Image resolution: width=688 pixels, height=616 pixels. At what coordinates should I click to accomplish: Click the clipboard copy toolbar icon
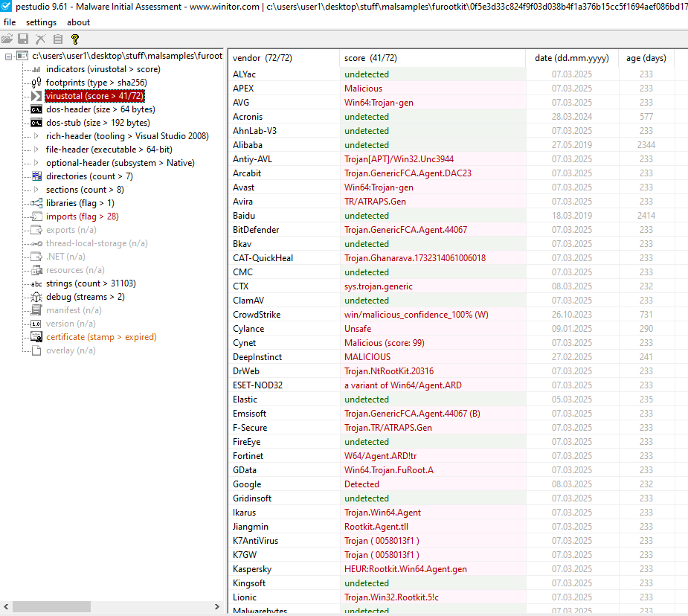click(57, 39)
